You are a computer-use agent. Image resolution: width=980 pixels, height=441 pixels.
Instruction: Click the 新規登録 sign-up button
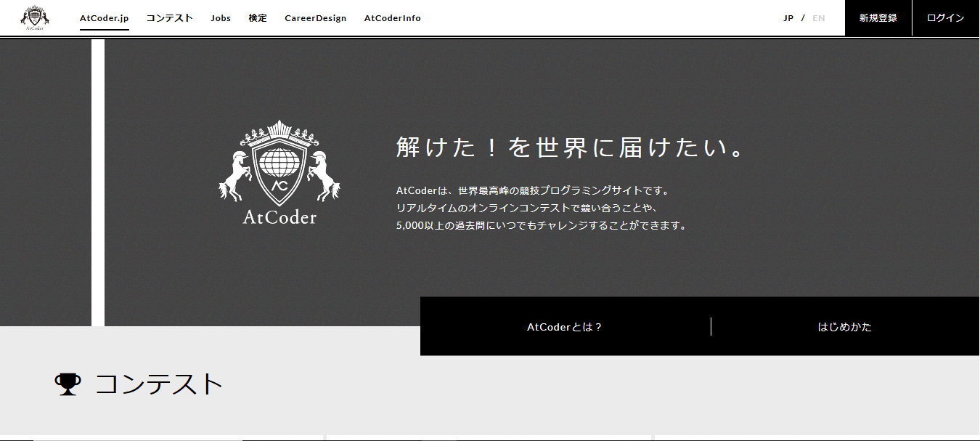click(x=878, y=18)
